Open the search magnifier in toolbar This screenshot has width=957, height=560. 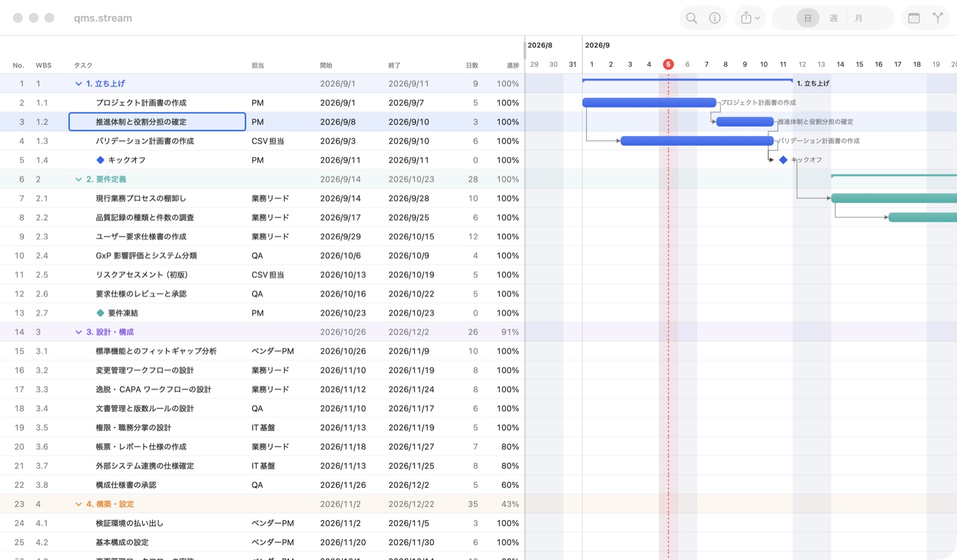click(x=691, y=18)
